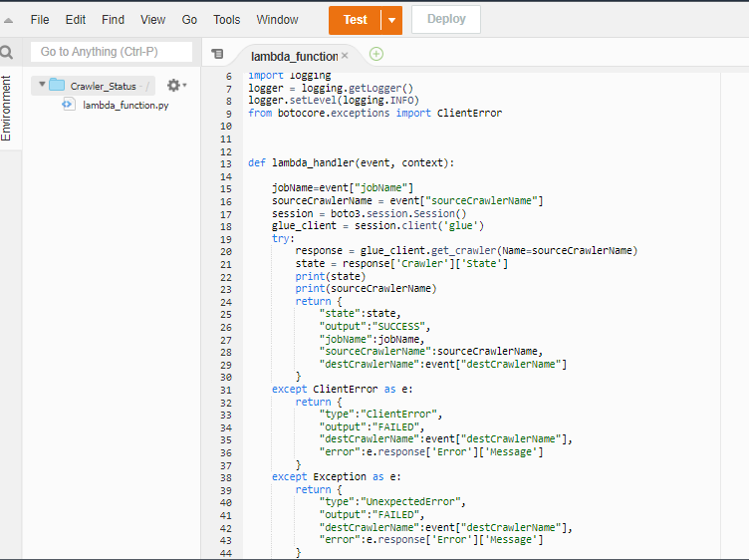Click the orange Test button
Screen dimensions: 749x560
pyautogui.click(x=355, y=20)
